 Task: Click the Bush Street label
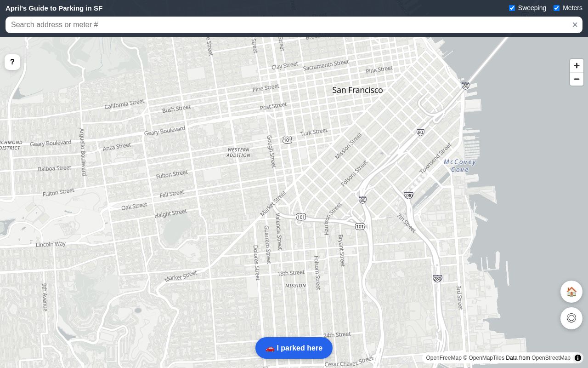point(176,109)
